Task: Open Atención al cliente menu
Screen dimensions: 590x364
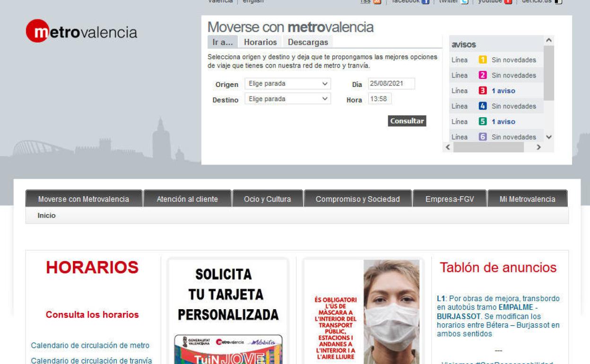Action: [187, 199]
